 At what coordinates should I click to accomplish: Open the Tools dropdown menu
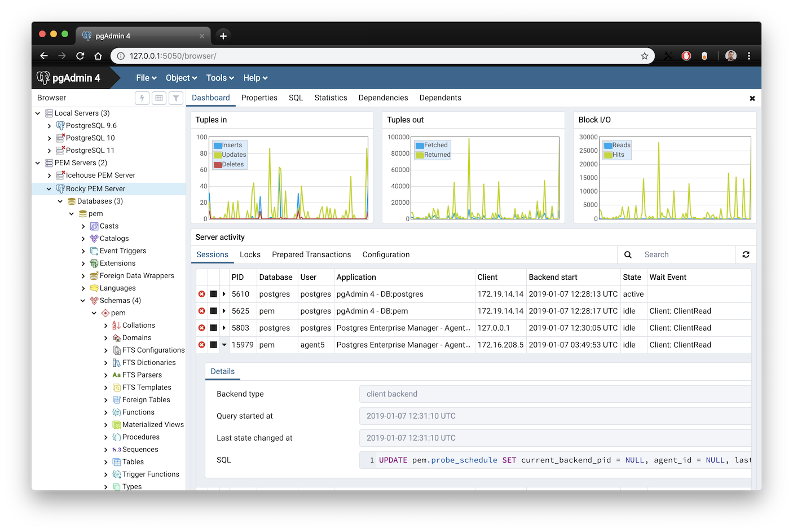220,78
